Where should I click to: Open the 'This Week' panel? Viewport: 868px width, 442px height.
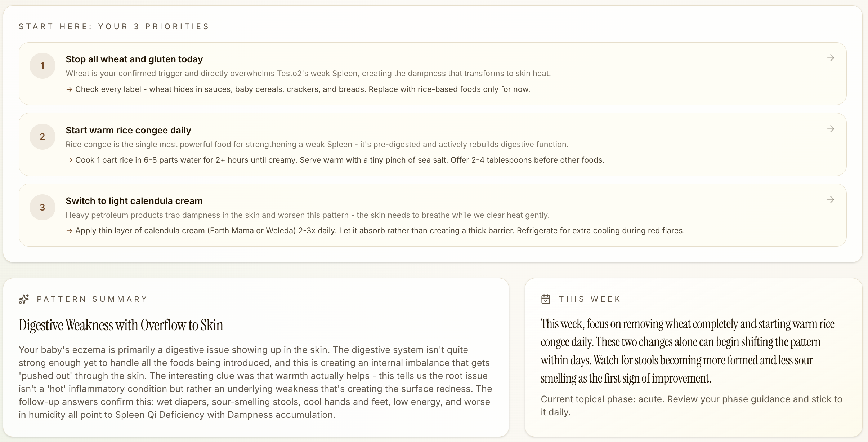[590, 299]
